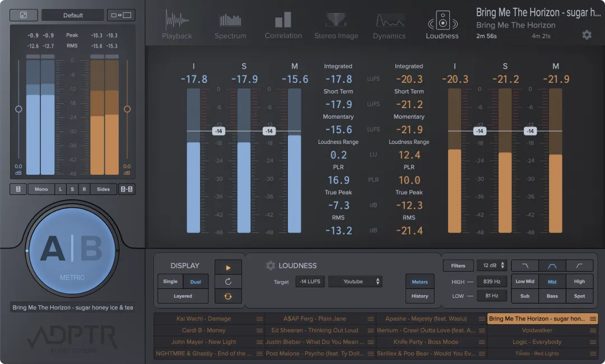
Task: Open the Dynamics tab
Action: tap(389, 26)
